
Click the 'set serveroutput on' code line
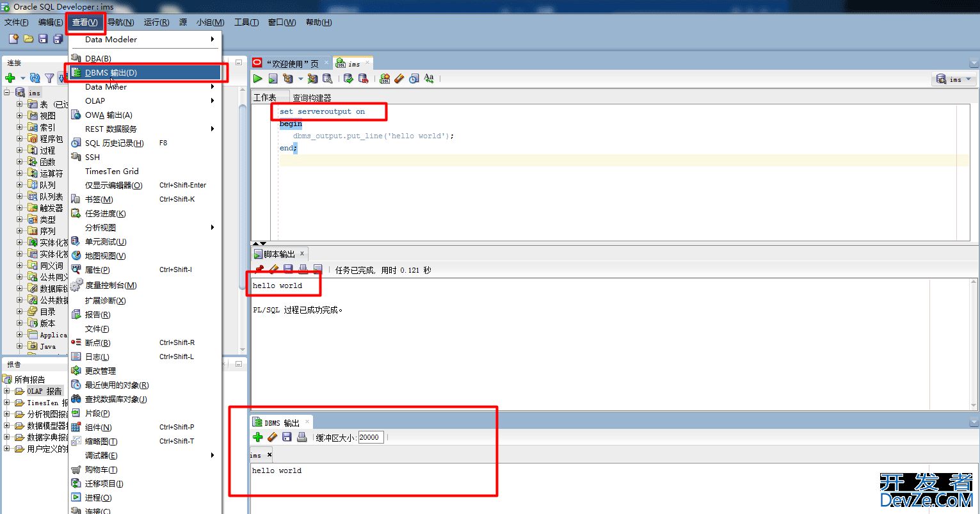(322, 111)
